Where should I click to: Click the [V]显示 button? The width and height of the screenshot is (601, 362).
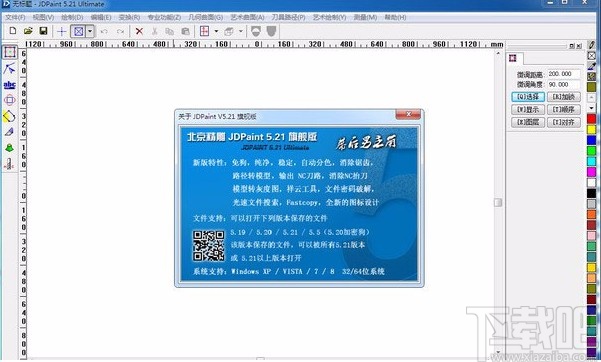point(528,110)
